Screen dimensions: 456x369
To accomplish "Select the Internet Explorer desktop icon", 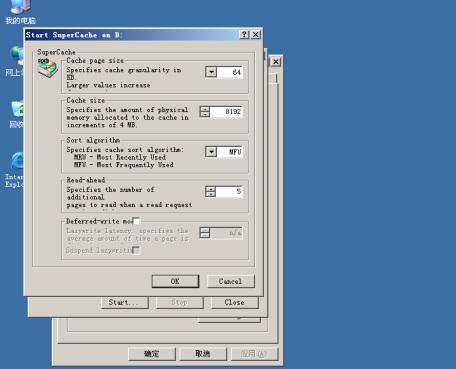I will (14, 170).
